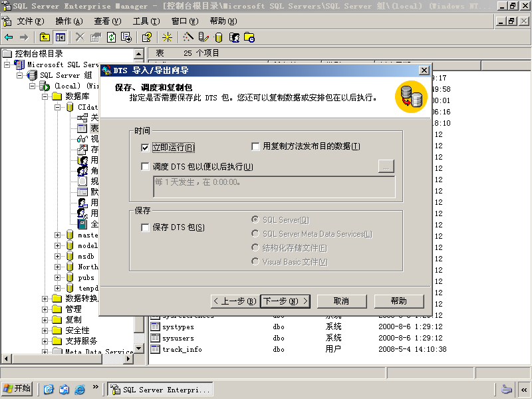The height and width of the screenshot is (399, 532).
Task: Expand the master database node
Action: point(57,235)
